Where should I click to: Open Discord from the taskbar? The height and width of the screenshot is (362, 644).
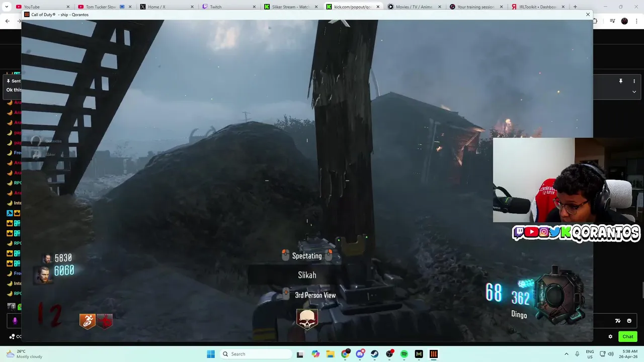click(x=360, y=354)
